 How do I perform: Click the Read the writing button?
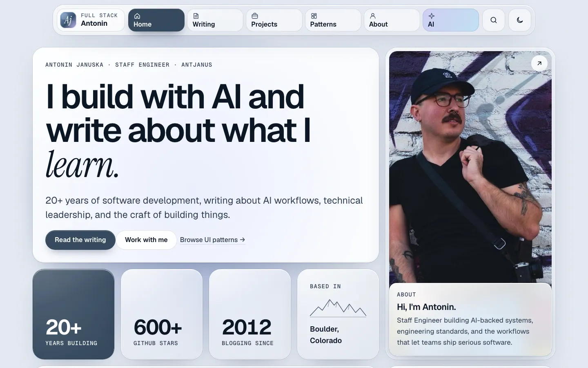80,240
